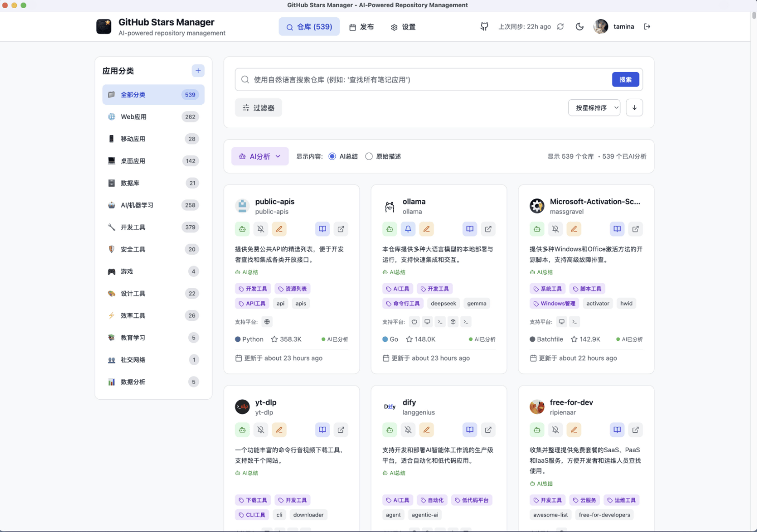Open README for yt-dlp
The image size is (757, 532).
(323, 430)
